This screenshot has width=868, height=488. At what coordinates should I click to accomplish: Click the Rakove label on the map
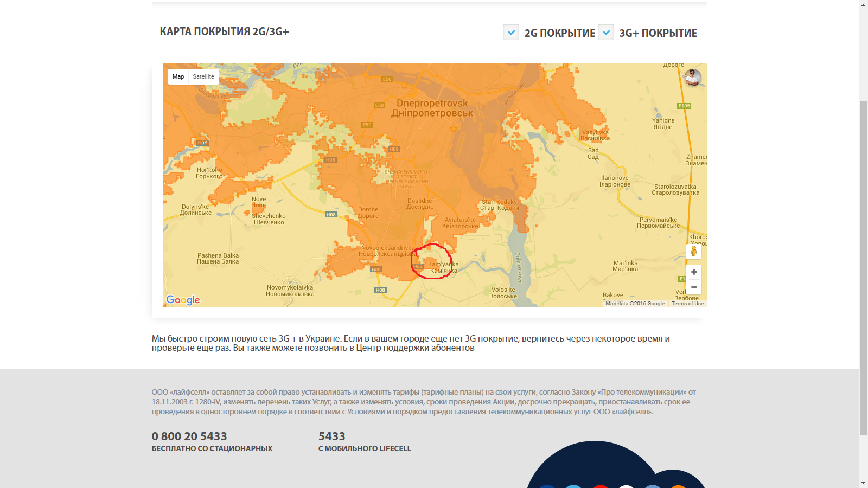(612, 295)
